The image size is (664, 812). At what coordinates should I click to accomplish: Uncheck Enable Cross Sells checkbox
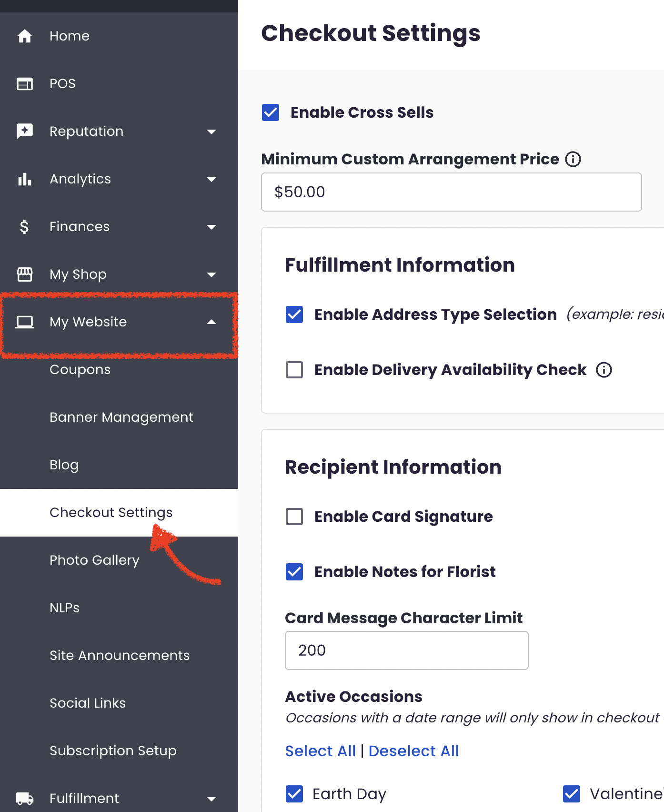point(271,112)
